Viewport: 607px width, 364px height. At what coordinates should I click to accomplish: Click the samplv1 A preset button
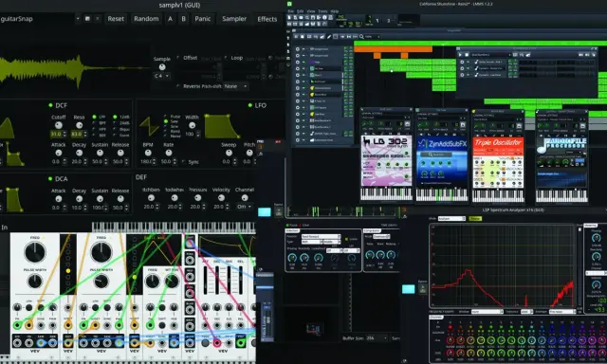pyautogui.click(x=170, y=19)
